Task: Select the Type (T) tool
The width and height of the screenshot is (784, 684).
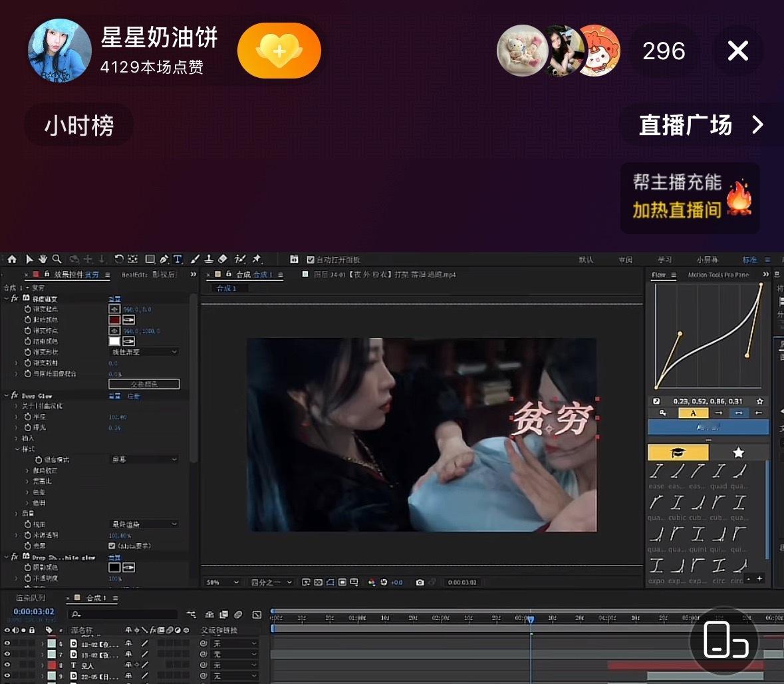Action: coord(178,259)
